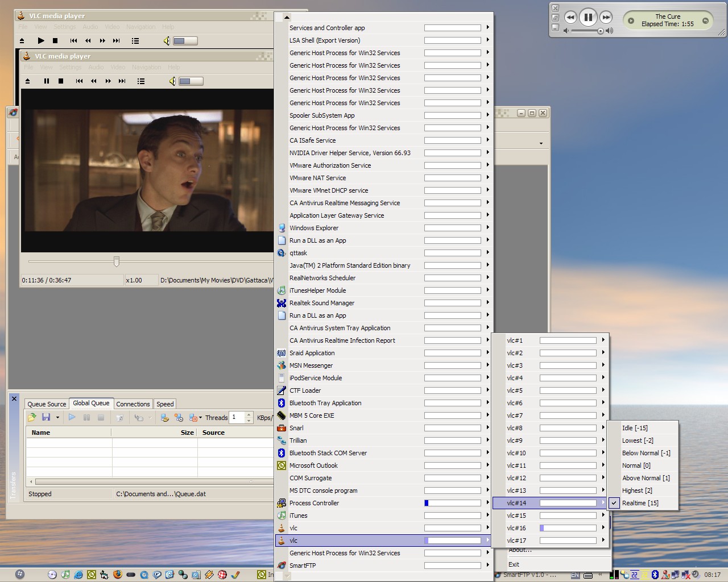This screenshot has height=582, width=728.
Task: Open File menu in back VLC window
Action: click(23, 27)
